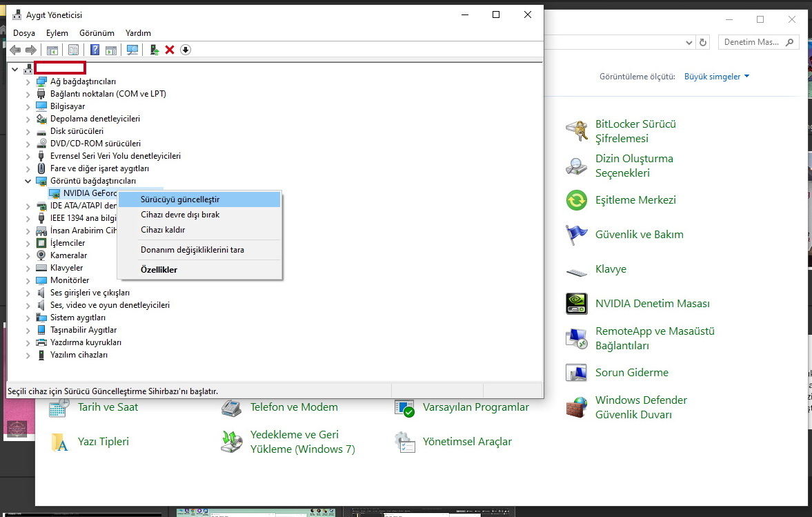Select Kameralar tree item

(x=68, y=255)
